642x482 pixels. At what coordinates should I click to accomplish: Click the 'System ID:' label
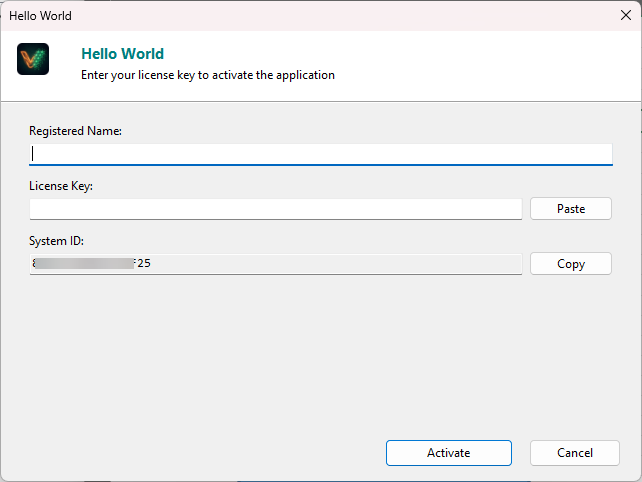tap(57, 241)
